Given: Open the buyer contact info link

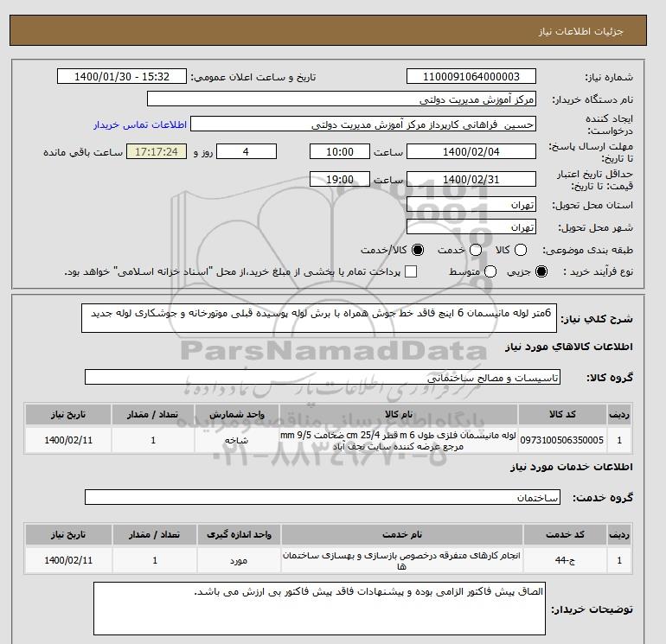Looking at the screenshot, I should pos(140,124).
